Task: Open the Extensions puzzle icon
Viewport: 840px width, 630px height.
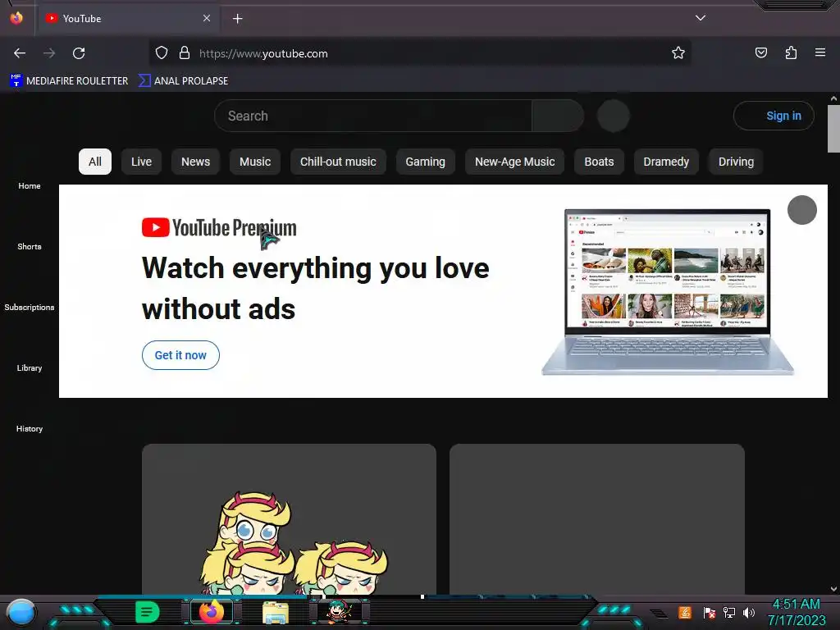Action: (x=791, y=52)
